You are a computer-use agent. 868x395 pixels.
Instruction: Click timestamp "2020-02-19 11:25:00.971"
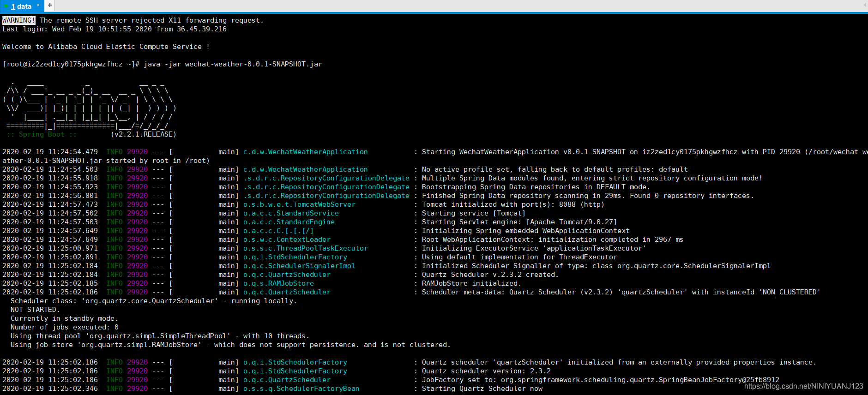[x=50, y=248]
